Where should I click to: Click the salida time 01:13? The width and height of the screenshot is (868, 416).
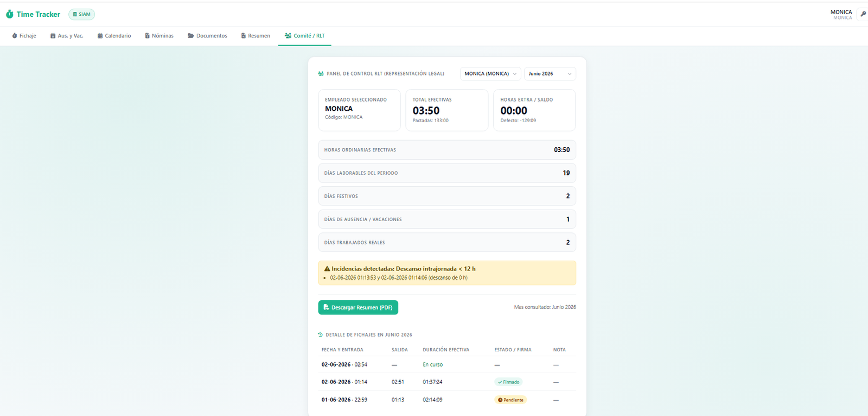tap(398, 400)
